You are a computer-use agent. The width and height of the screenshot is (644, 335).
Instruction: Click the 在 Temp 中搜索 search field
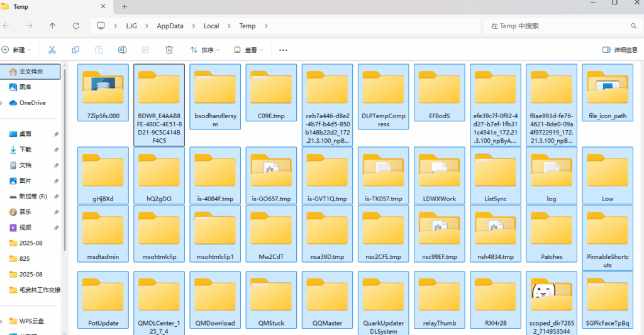click(x=553, y=26)
